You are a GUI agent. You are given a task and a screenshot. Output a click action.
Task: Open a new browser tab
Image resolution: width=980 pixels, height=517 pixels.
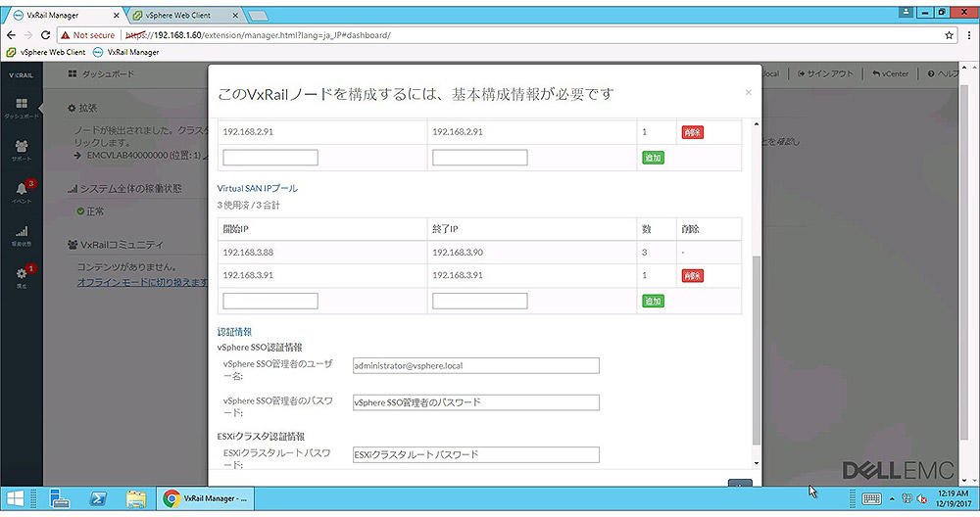click(258, 15)
